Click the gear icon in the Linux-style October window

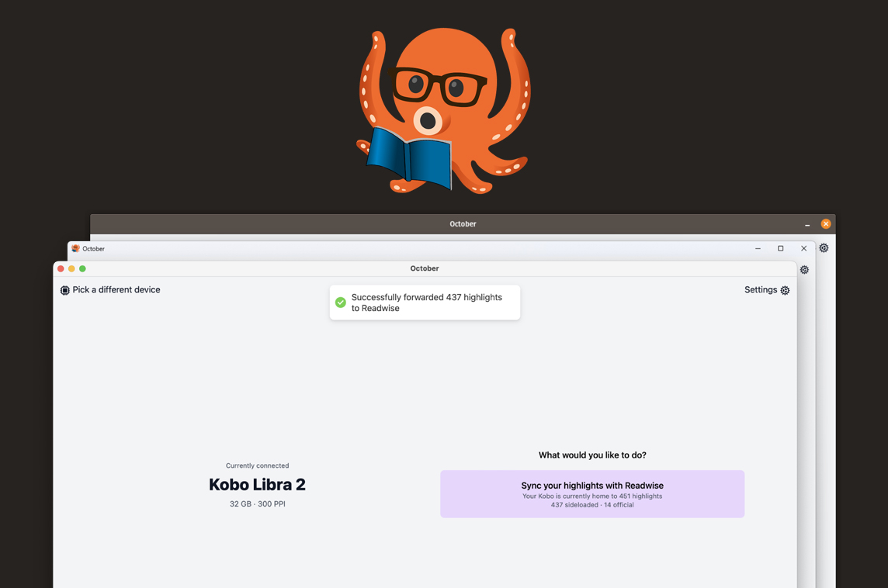(824, 248)
